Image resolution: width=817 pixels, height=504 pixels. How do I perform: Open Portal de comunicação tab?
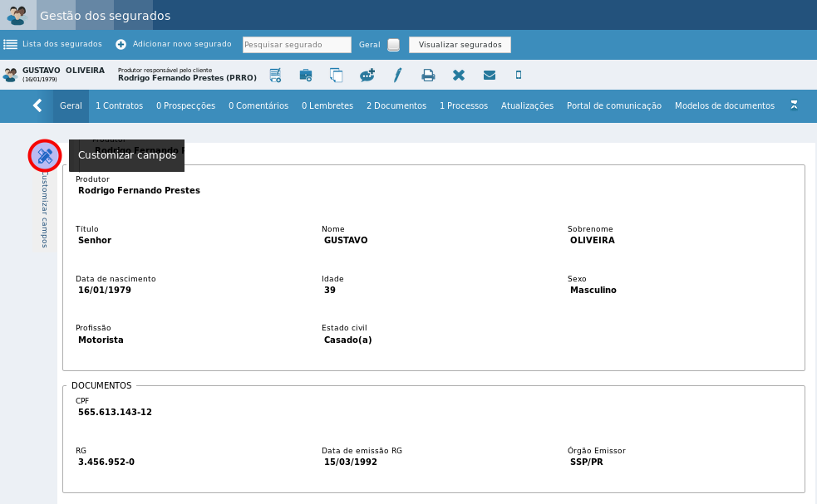tap(614, 105)
